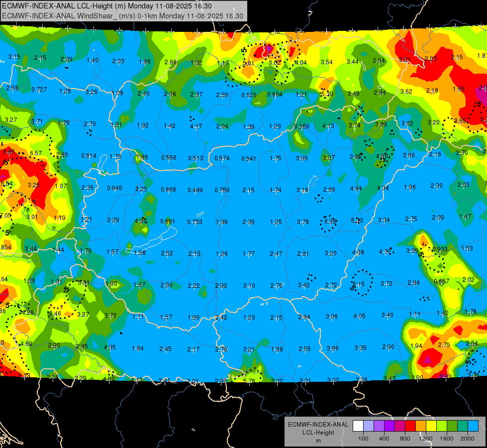This screenshot has height=448, width=487.
Task: Click the WindShear 0-1km title line
Action: coord(122,16)
